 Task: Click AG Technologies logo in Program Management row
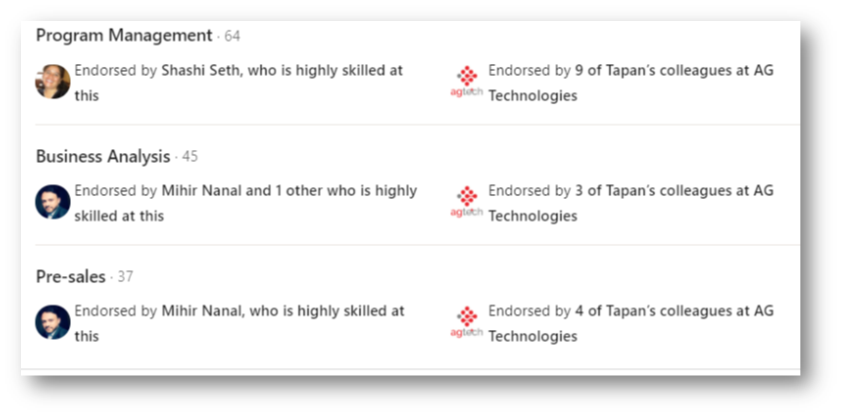point(466,82)
